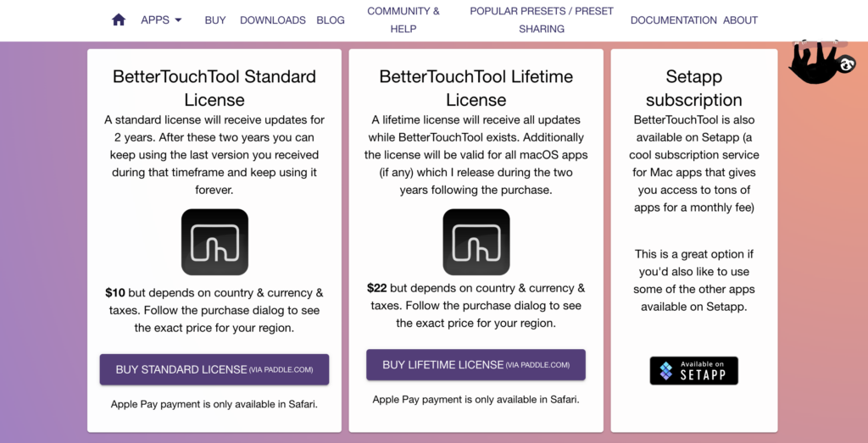Click Apple Pay note under Lifetime License

coord(476,399)
